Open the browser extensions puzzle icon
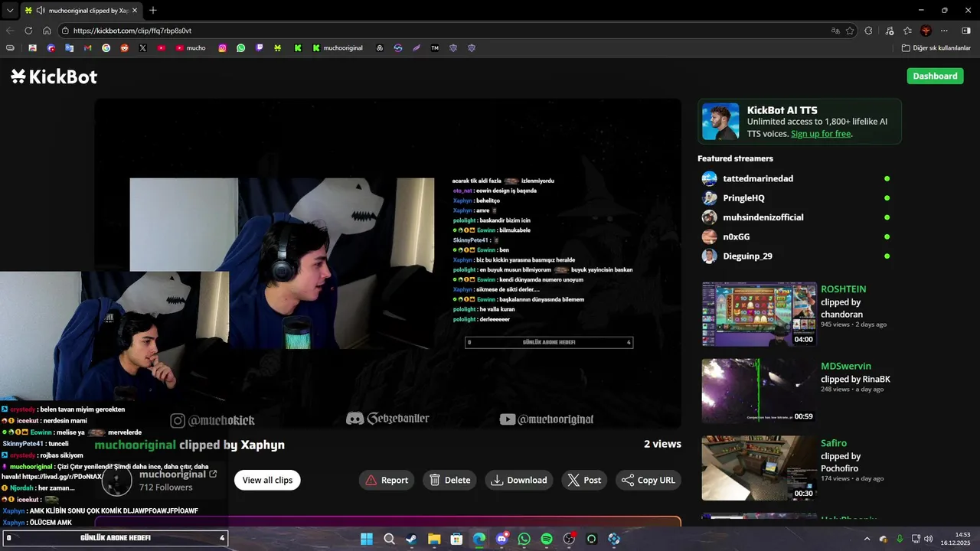980x551 pixels. [868, 31]
